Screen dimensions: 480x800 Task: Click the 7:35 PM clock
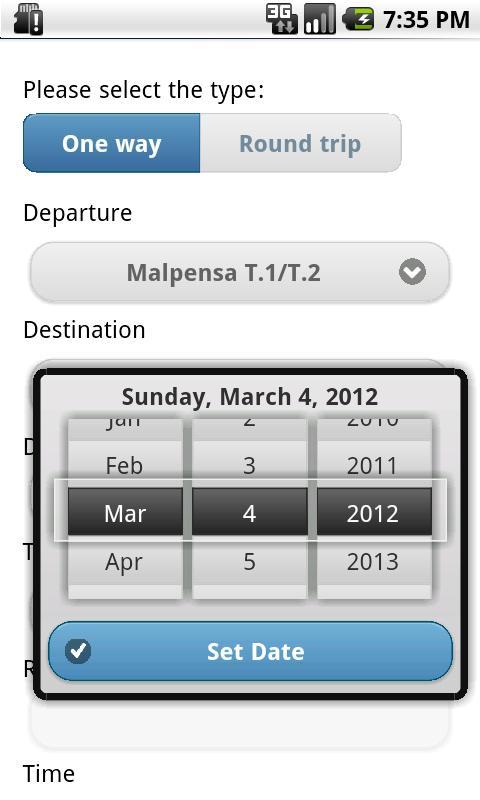click(x=426, y=20)
